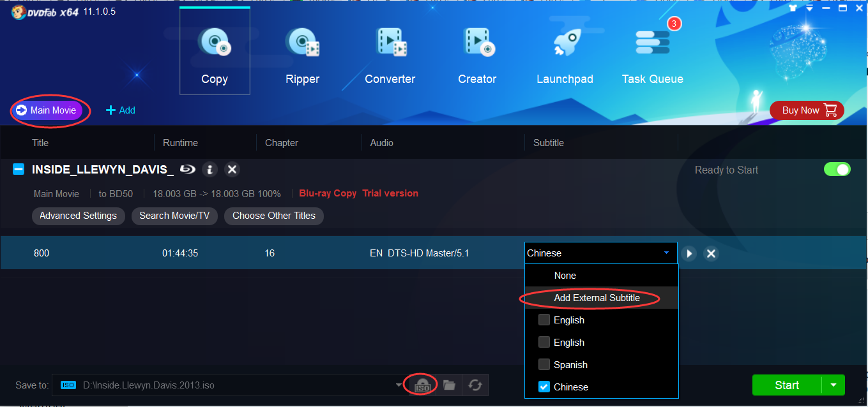Click the ISO output icon
Image resolution: width=868 pixels, height=407 pixels.
pos(422,385)
